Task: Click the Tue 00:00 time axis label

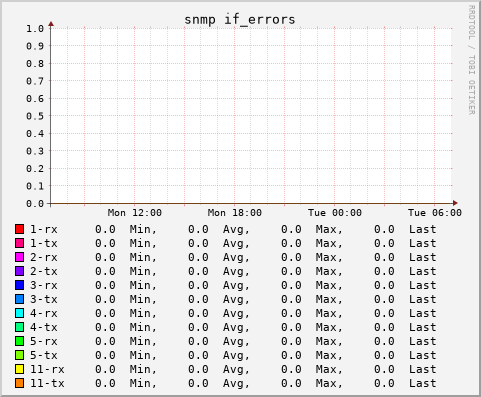Action: (x=335, y=213)
